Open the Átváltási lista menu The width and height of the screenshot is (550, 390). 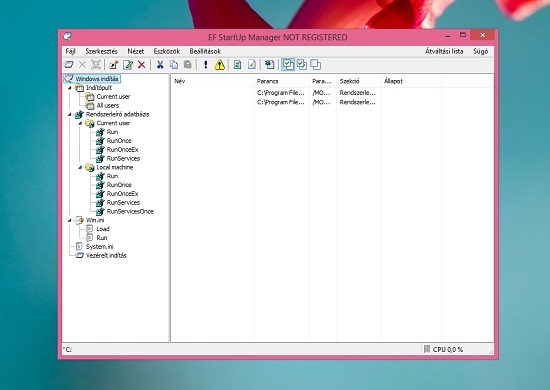444,51
